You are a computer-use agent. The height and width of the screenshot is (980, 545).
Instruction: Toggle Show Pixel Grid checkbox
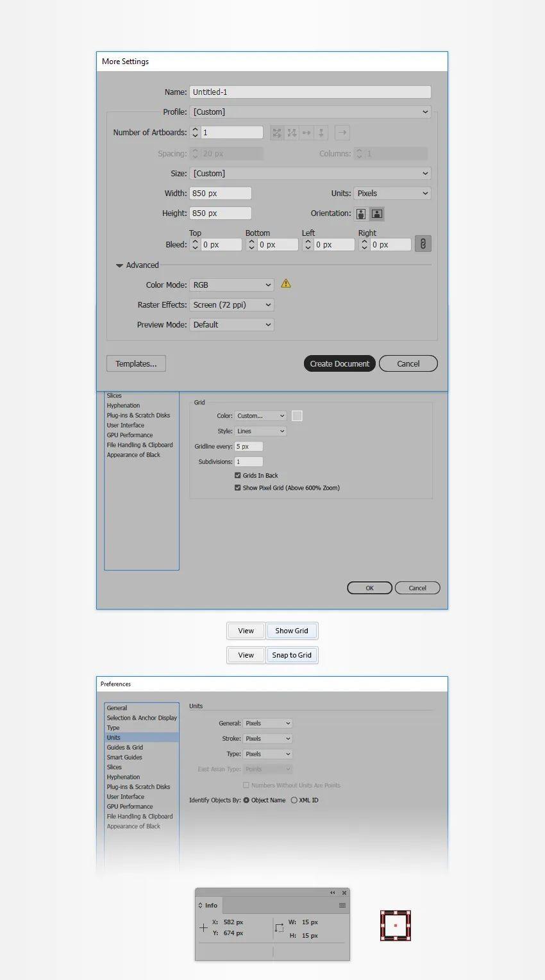point(238,488)
